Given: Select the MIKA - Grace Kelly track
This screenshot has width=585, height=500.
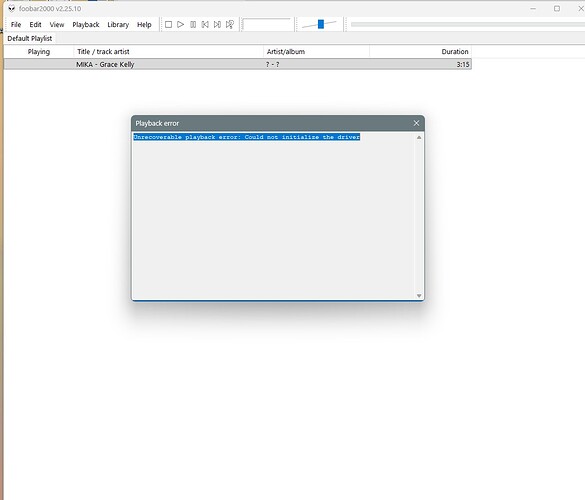Looking at the screenshot, I should (x=237, y=64).
